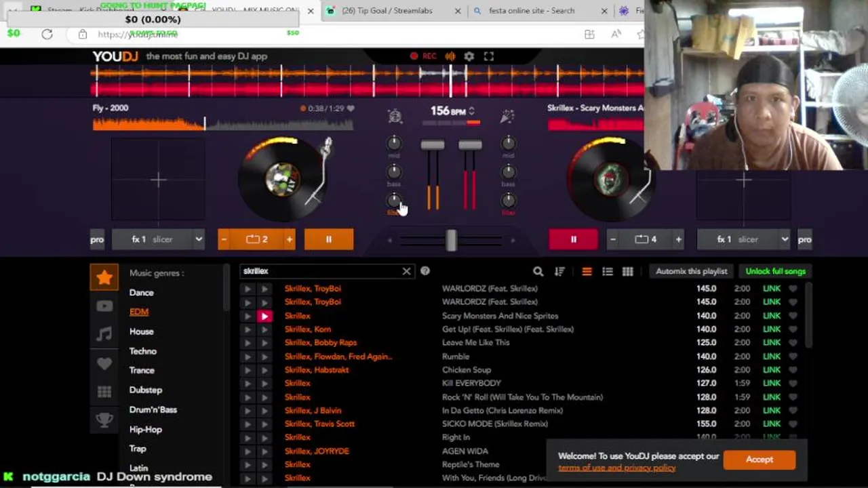Screen dimensions: 868x488
Task: Click the left deck pro button
Action: (x=98, y=239)
